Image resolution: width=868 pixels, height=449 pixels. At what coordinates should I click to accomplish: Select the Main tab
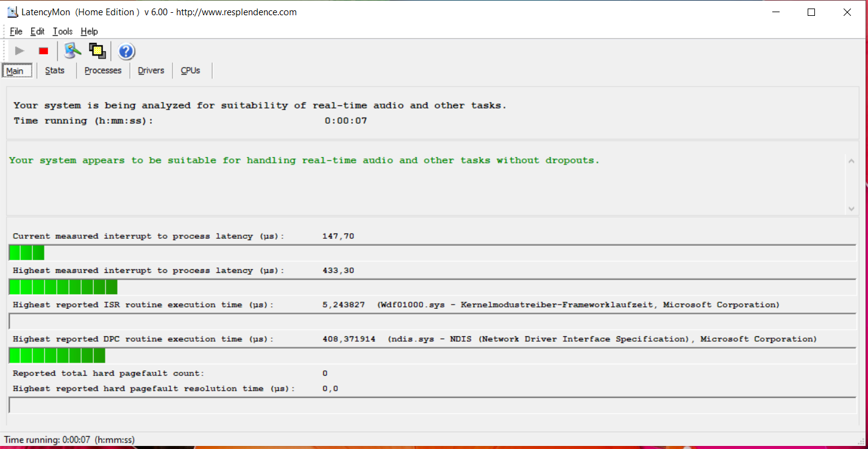click(15, 71)
